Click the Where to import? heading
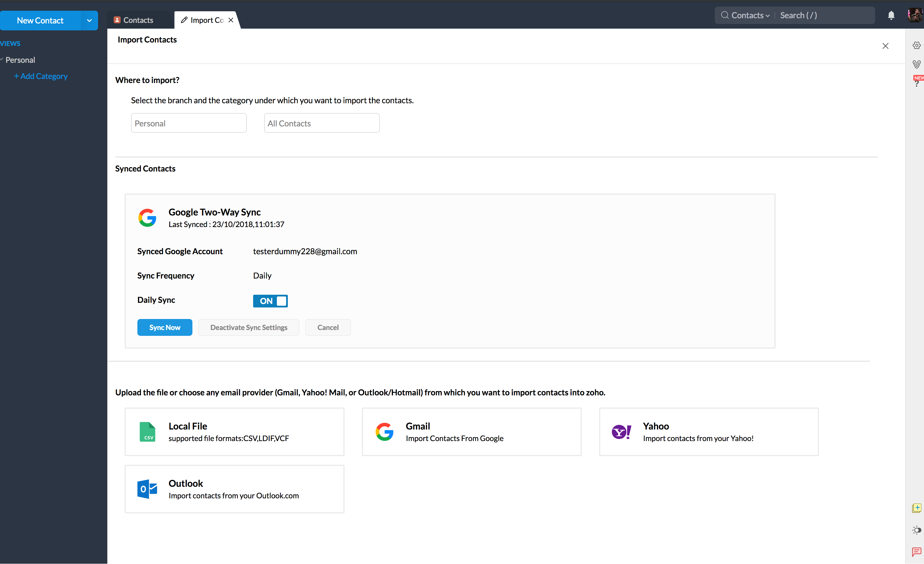 pos(147,80)
